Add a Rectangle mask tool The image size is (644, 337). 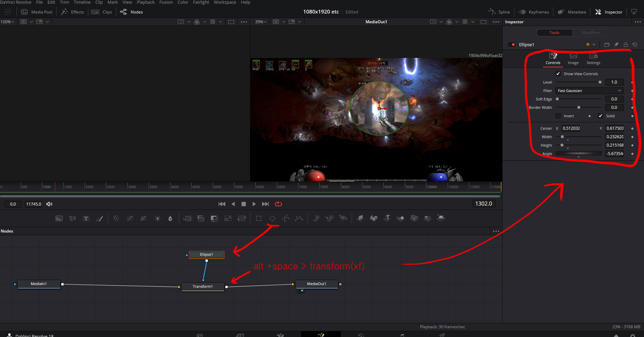259,218
